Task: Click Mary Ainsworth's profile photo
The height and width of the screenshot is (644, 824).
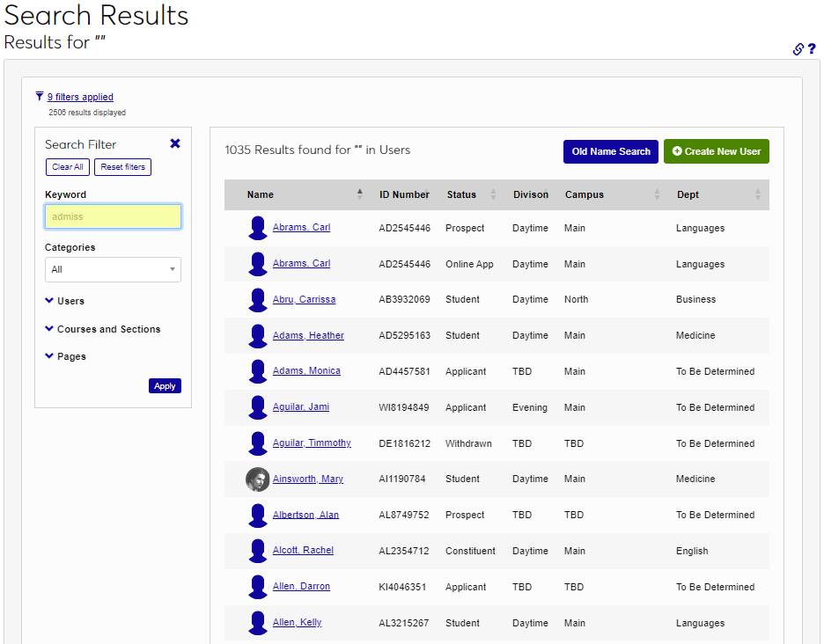Action: click(x=257, y=479)
